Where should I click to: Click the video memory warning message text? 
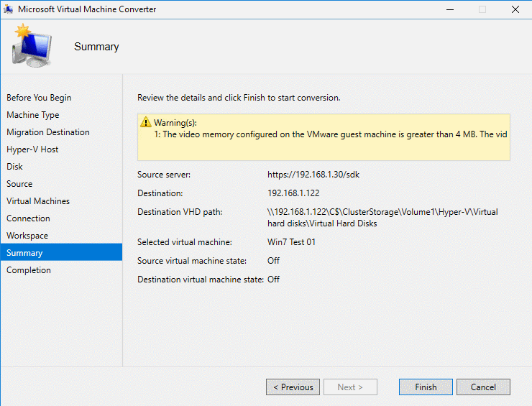331,134
